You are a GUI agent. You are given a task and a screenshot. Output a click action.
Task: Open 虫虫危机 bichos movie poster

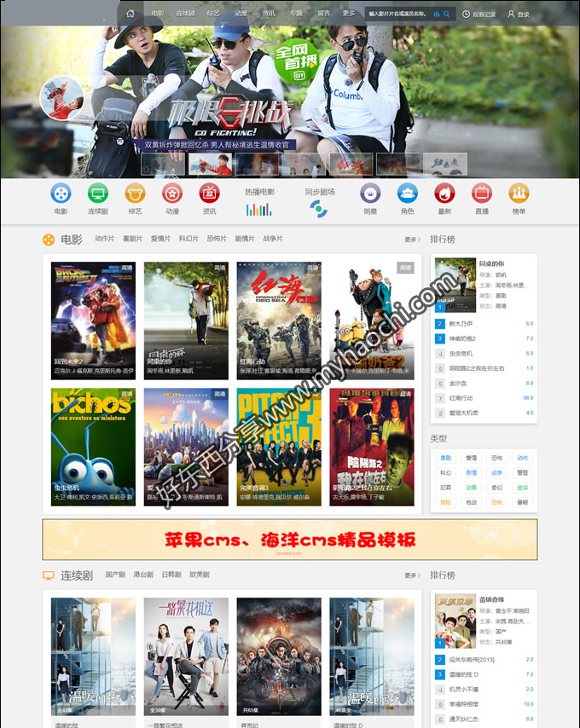tap(93, 447)
